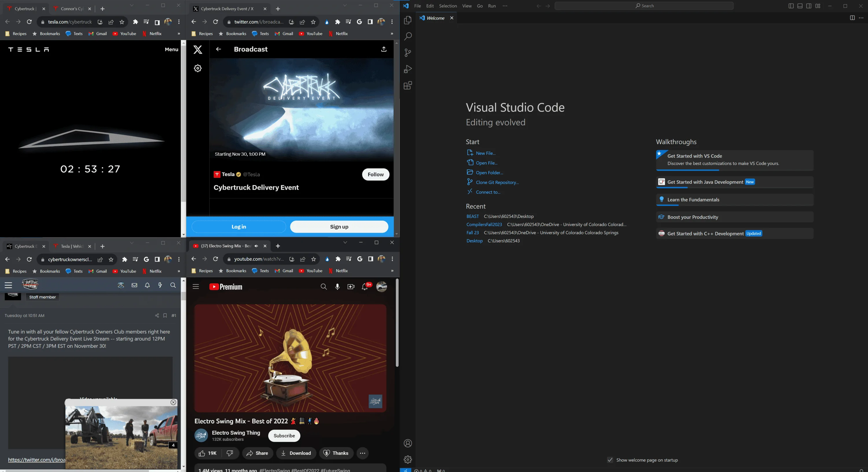Open tab search chevron in the YouTube Chrome window
Viewport: 868px width, 472px height.
(345, 242)
